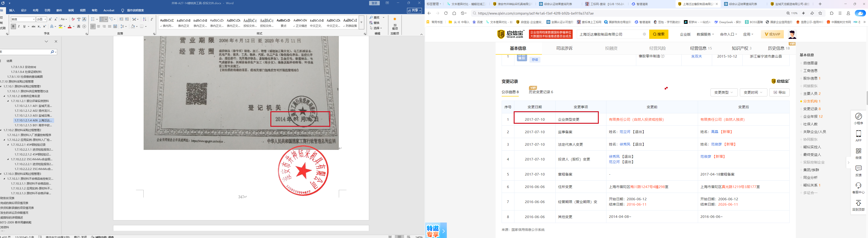The width and height of the screenshot is (868, 238).
Task: Go to browser home page
Action: (x=454, y=13)
